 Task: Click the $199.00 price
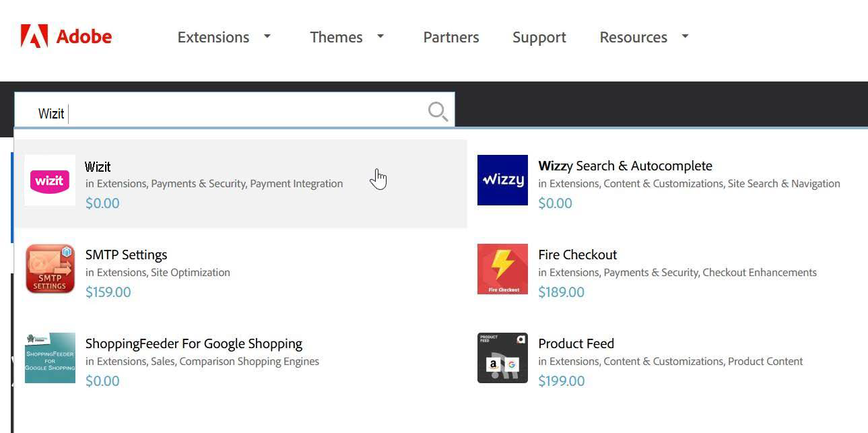562,380
